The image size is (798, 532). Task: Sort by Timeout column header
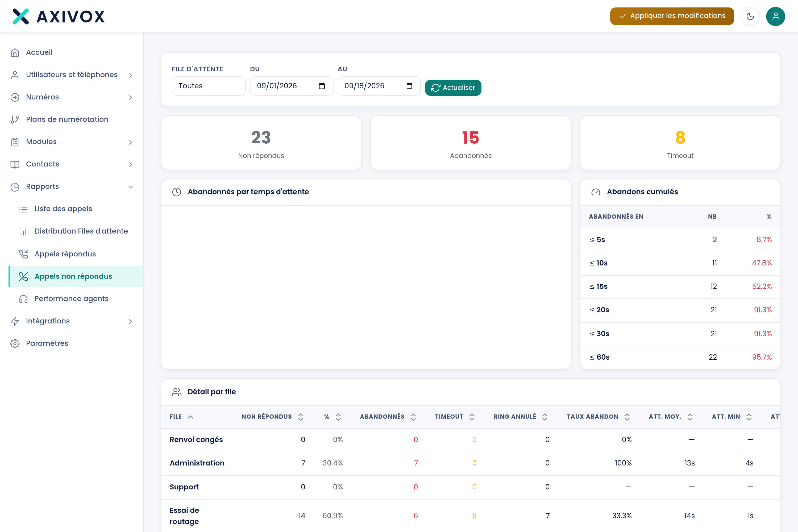455,417
